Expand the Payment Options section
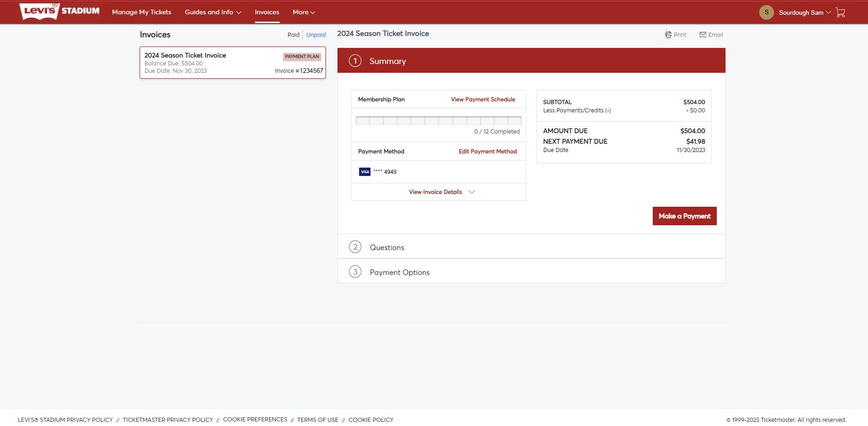 (x=399, y=272)
